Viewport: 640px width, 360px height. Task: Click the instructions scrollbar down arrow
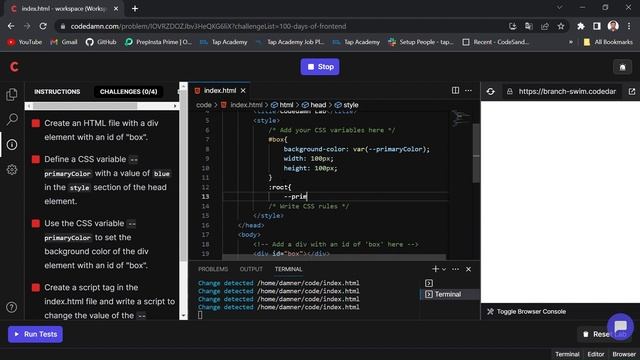pos(183,315)
